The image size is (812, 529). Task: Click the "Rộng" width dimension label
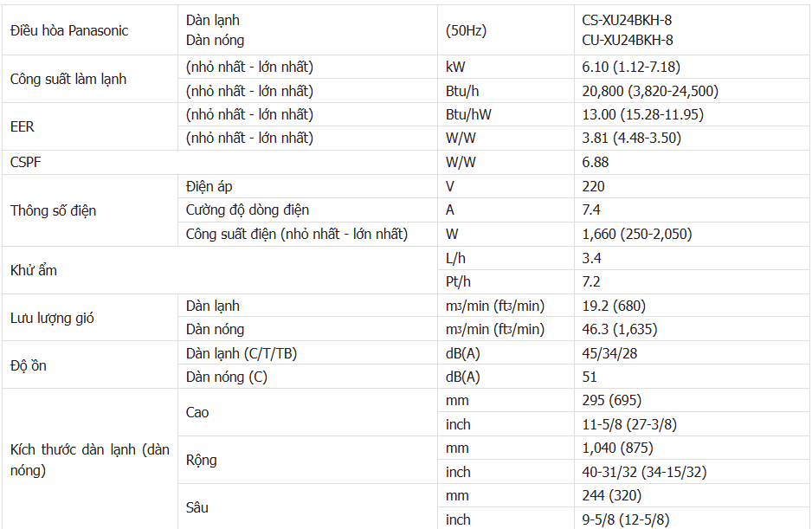tap(202, 460)
